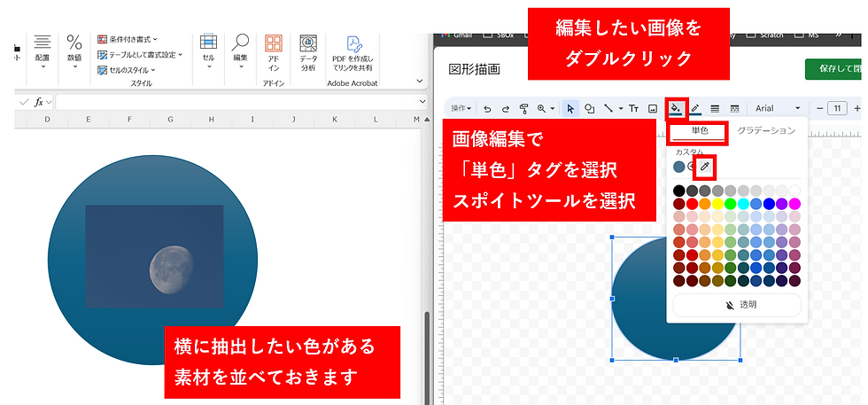The image size is (868, 405).
Task: Pick the cyan color swatch
Action: click(743, 204)
